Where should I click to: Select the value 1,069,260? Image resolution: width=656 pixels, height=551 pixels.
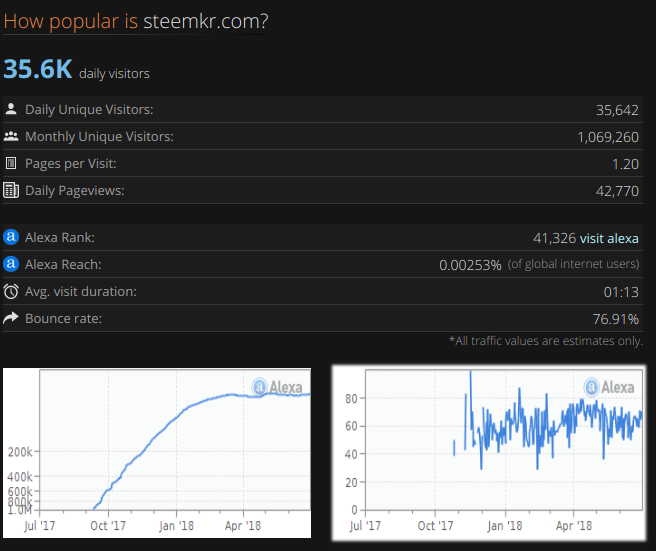click(608, 137)
